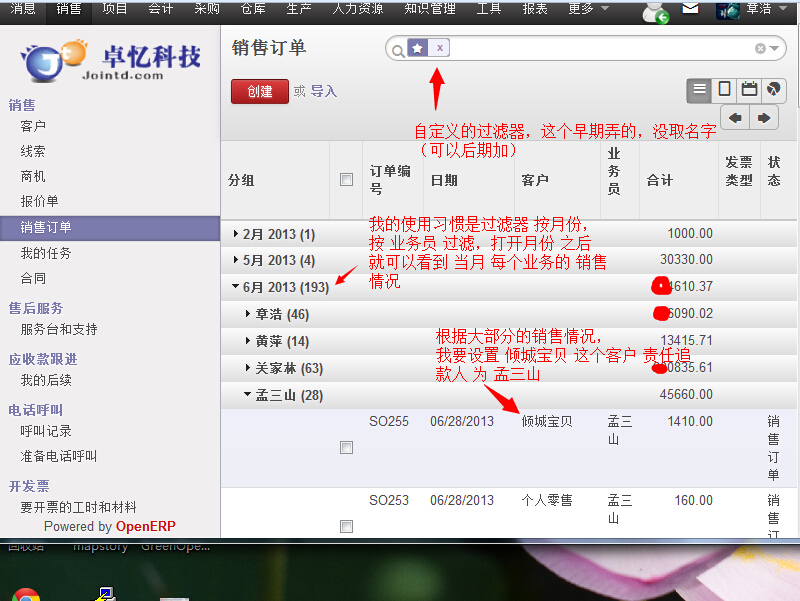Image resolution: width=800 pixels, height=601 pixels.
Task: Expand the 关家林 salesperson group
Action: (283, 368)
